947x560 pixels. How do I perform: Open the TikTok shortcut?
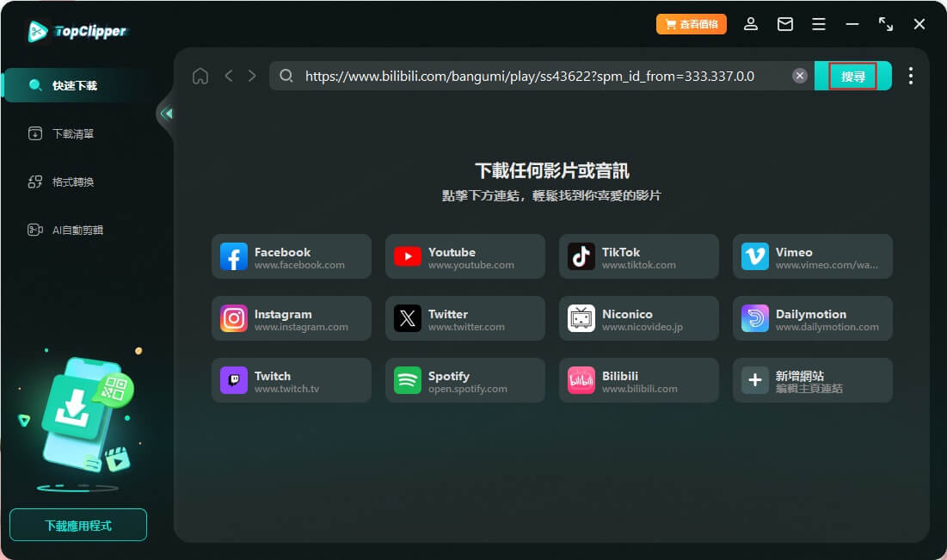(x=638, y=255)
